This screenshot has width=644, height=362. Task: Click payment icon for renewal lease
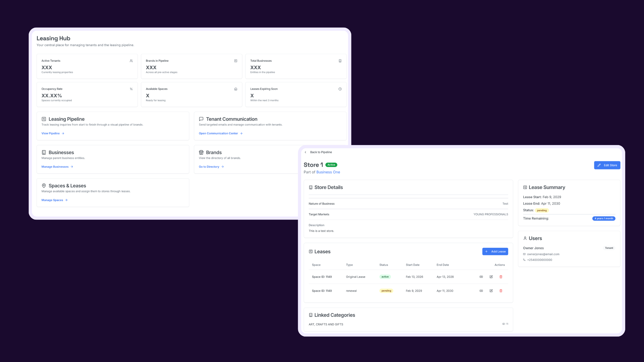tap(481, 291)
